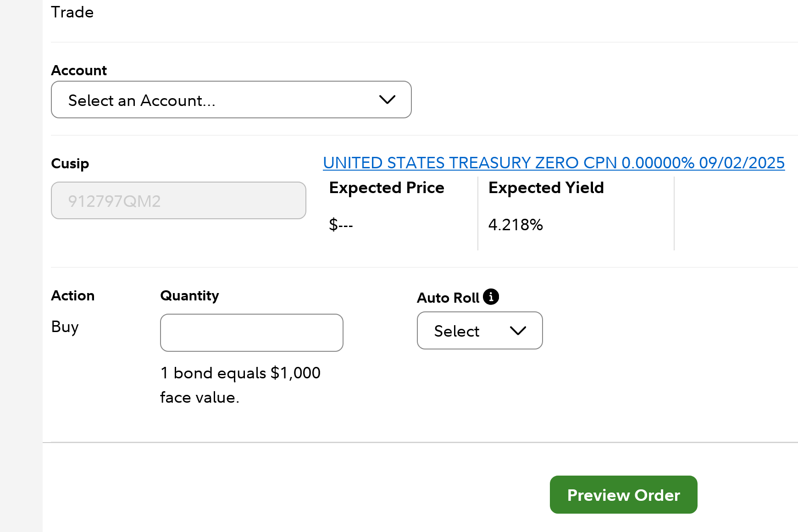This screenshot has width=798, height=532.
Task: Click the Trade heading text
Action: click(72, 12)
